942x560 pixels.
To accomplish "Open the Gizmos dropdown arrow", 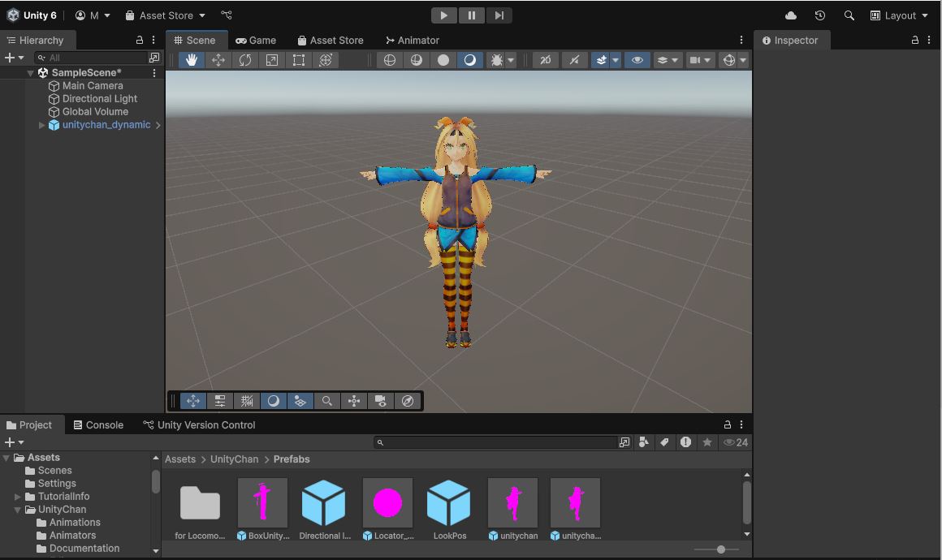I will (x=744, y=60).
